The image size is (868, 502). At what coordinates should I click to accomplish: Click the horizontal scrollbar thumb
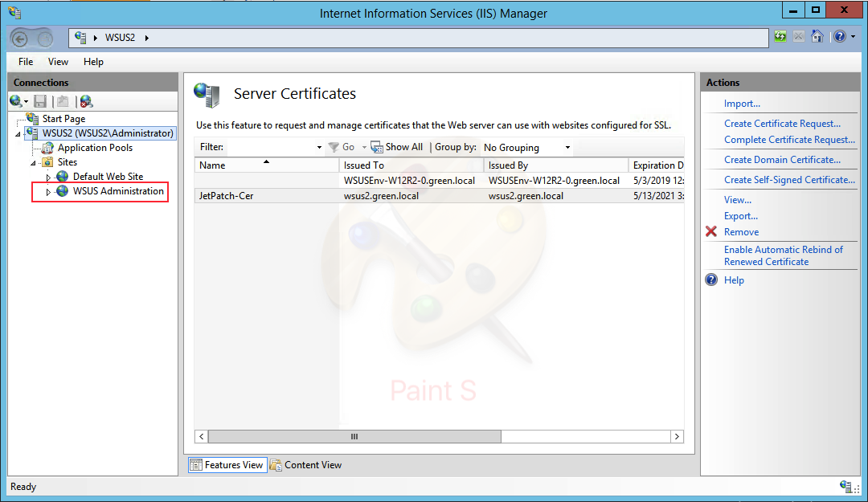point(354,437)
